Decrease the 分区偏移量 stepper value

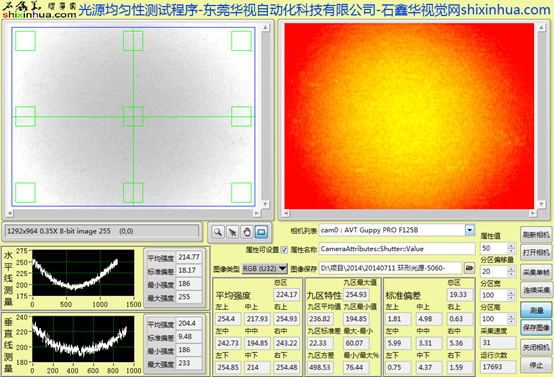511,274
